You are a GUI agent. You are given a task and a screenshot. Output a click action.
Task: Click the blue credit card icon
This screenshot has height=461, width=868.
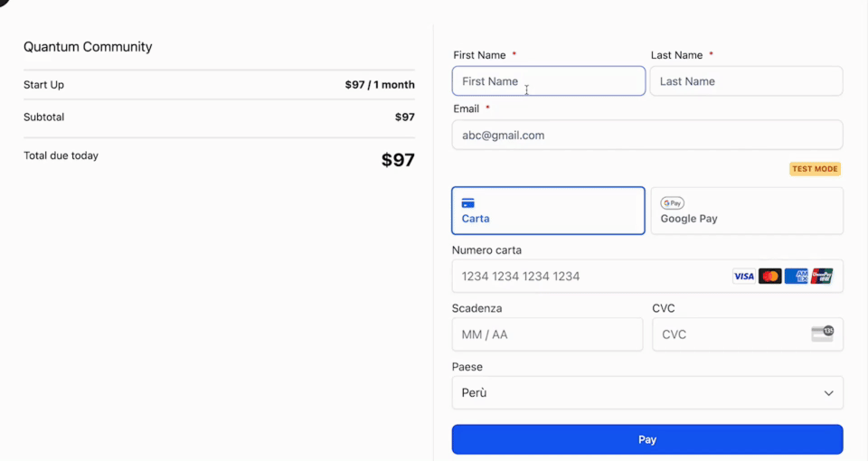[467, 203]
